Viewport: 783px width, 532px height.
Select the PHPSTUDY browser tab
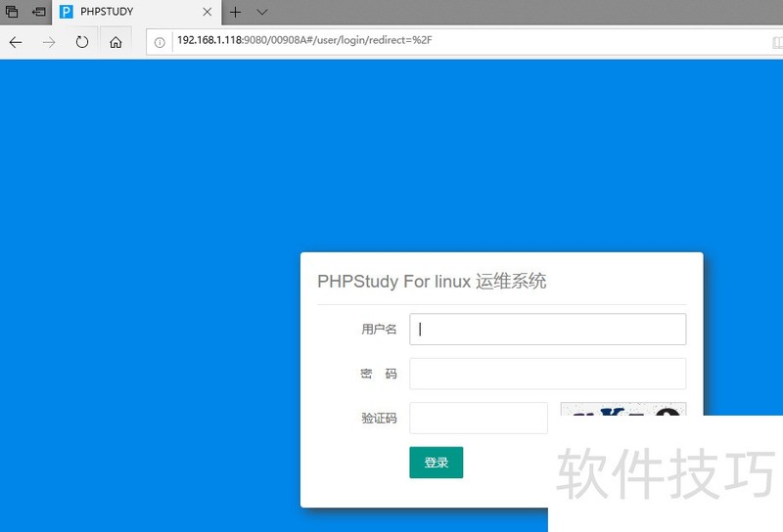click(x=136, y=12)
